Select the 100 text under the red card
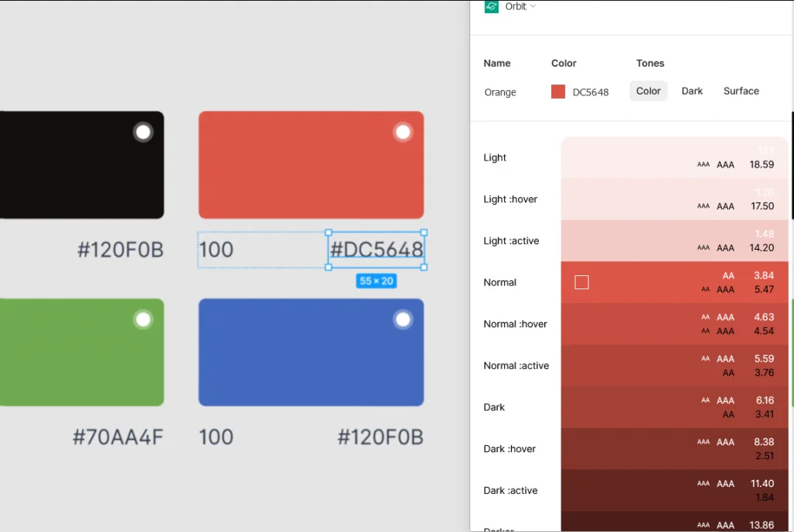The image size is (794, 532). [216, 250]
